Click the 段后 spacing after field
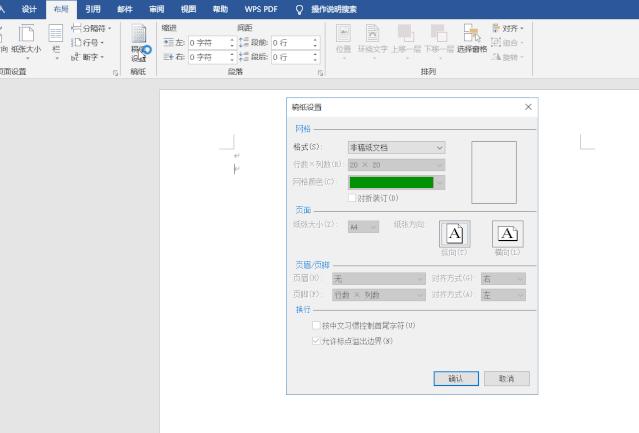This screenshot has height=433, width=639. click(x=291, y=57)
